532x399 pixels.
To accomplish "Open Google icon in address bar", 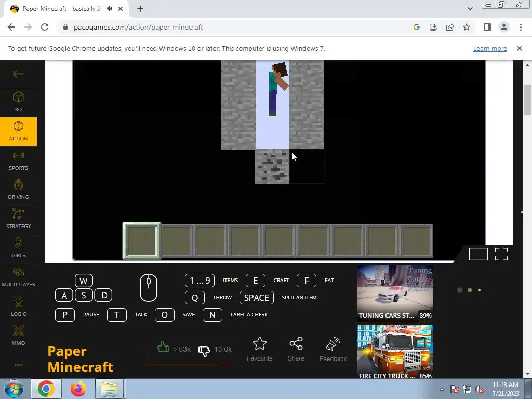I will click(x=417, y=27).
